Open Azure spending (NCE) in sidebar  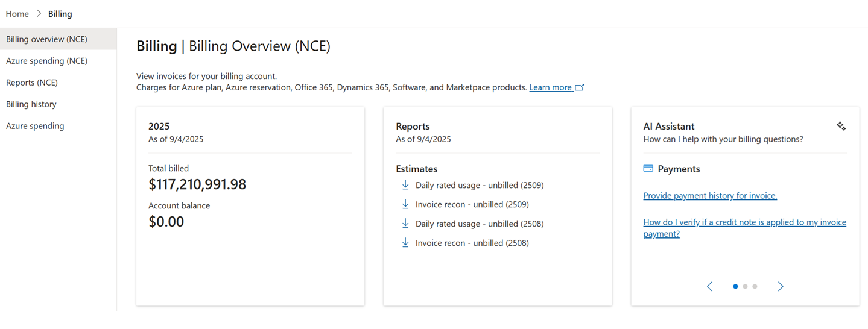46,61
